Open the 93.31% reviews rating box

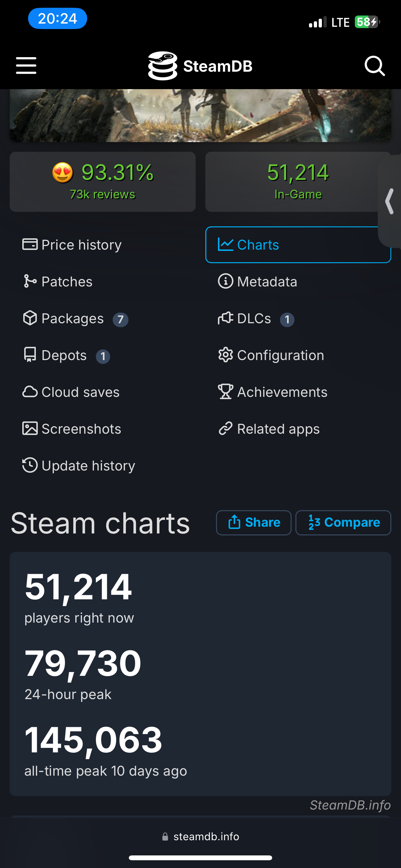(x=102, y=181)
